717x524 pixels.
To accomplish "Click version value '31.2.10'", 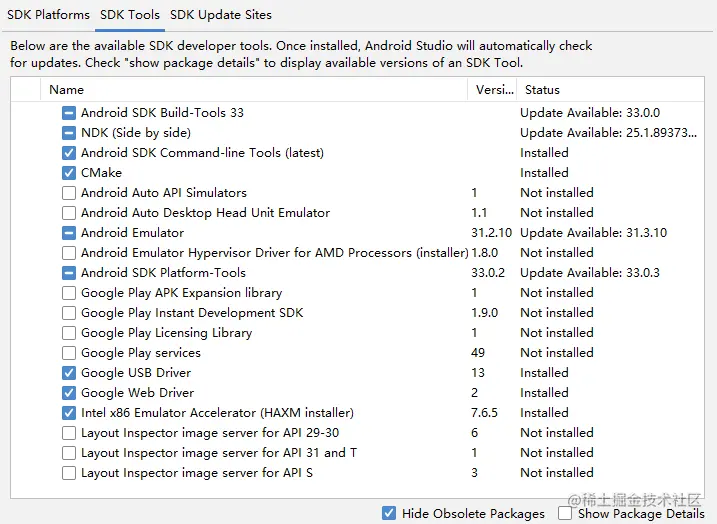I will pyautogui.click(x=492, y=233).
